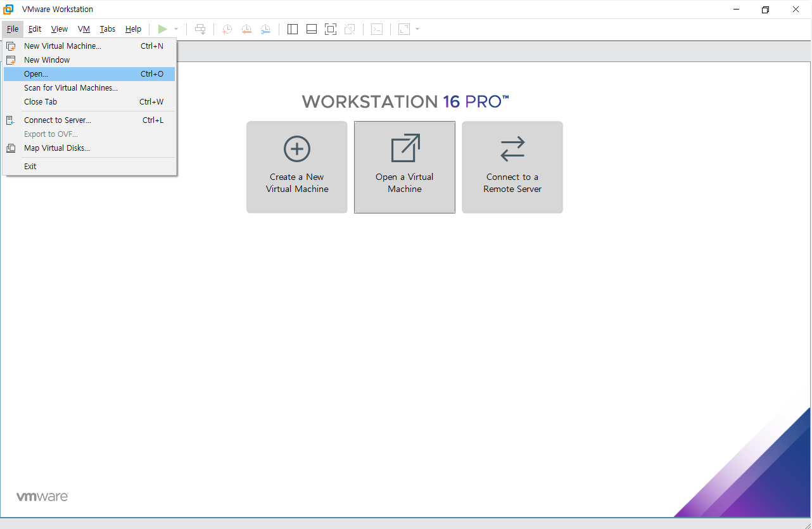Click the Open a Virtual Machine label
The image size is (812, 529).
405,183
